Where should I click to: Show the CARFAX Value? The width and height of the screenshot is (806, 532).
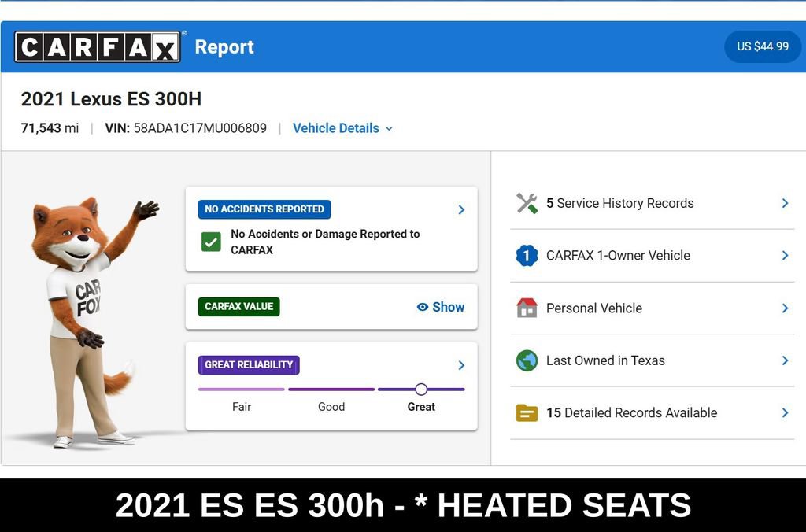click(x=441, y=307)
